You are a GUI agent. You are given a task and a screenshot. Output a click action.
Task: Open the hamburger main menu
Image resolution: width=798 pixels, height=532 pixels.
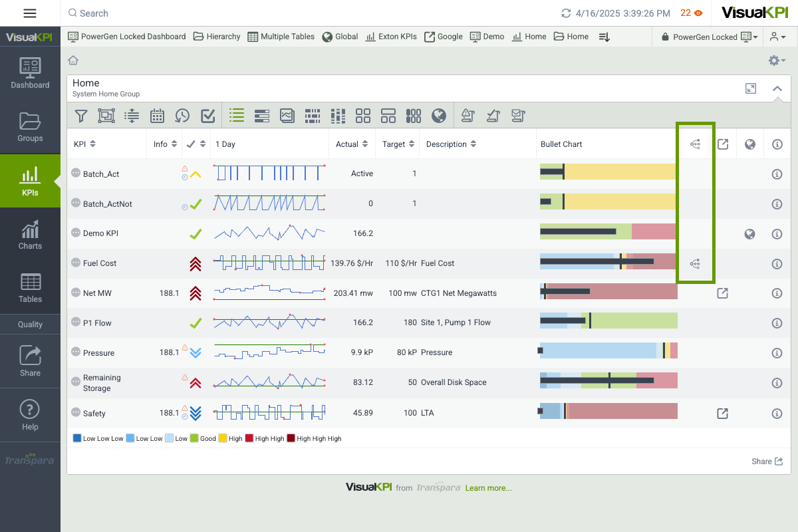click(30, 13)
